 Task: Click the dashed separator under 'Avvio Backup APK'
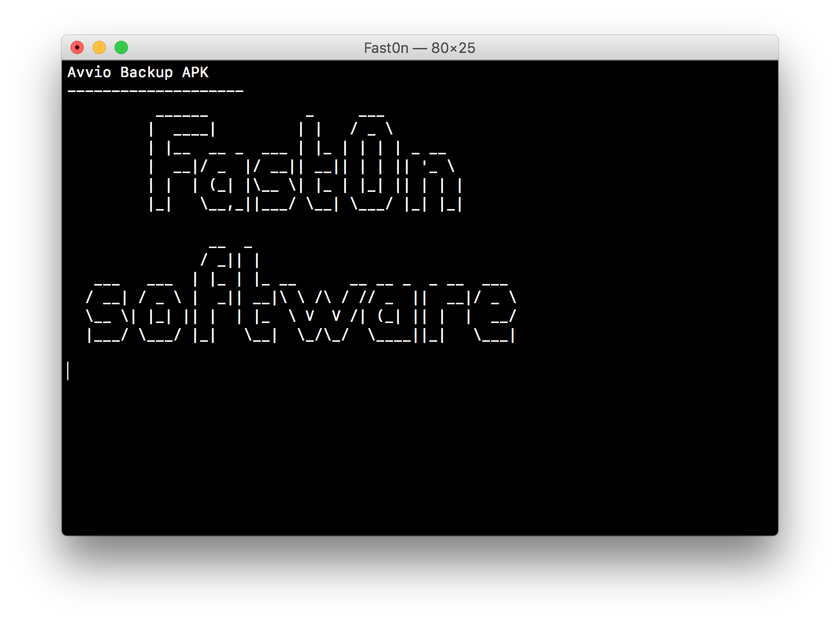point(155,91)
